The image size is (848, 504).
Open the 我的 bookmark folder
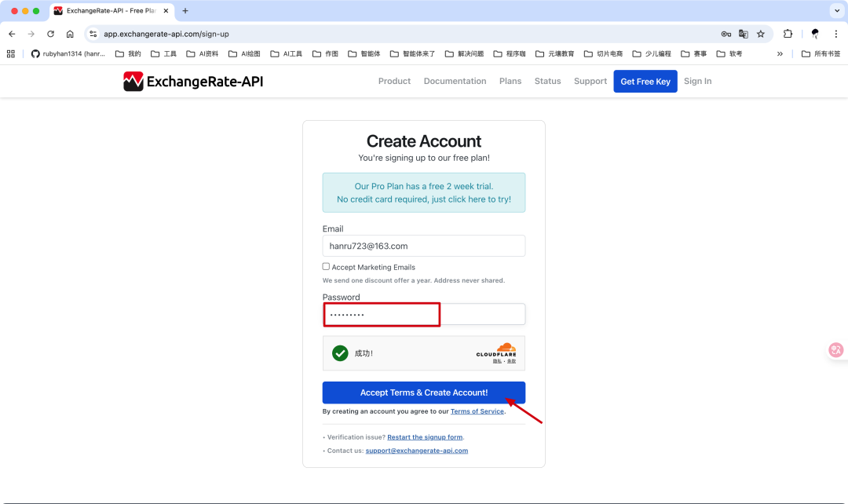[128, 53]
